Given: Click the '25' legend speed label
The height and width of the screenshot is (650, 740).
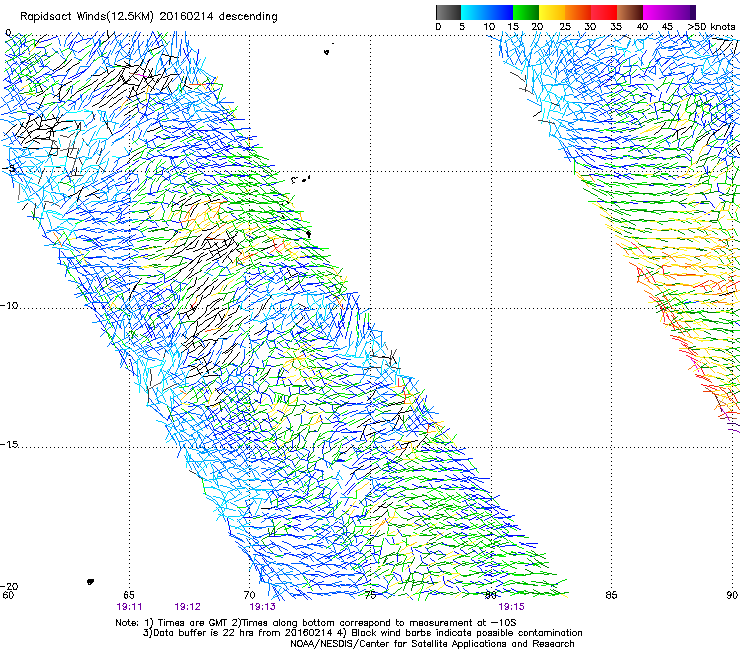Looking at the screenshot, I should click(x=565, y=27).
